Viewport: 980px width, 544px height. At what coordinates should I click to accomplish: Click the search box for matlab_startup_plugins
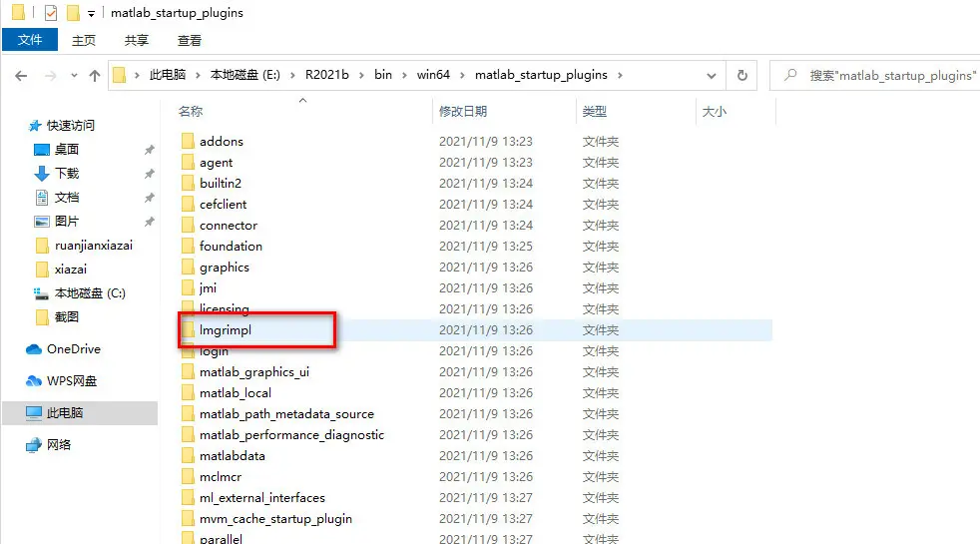875,75
